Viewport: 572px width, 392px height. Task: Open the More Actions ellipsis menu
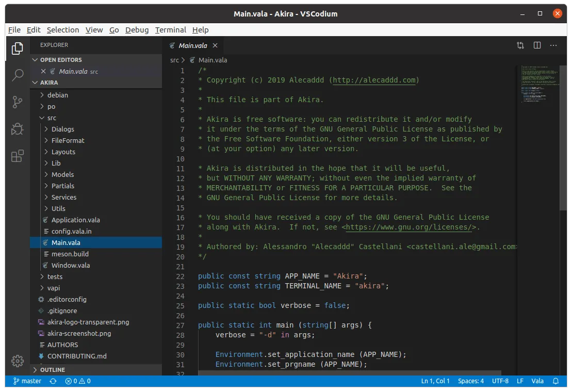pos(553,45)
